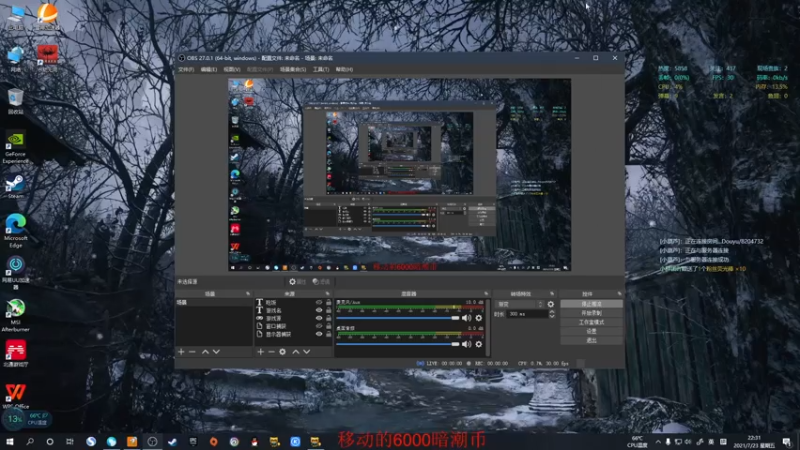Screen dimensions: 800x450
Task: Pop out sources dock icon
Action: (328, 294)
